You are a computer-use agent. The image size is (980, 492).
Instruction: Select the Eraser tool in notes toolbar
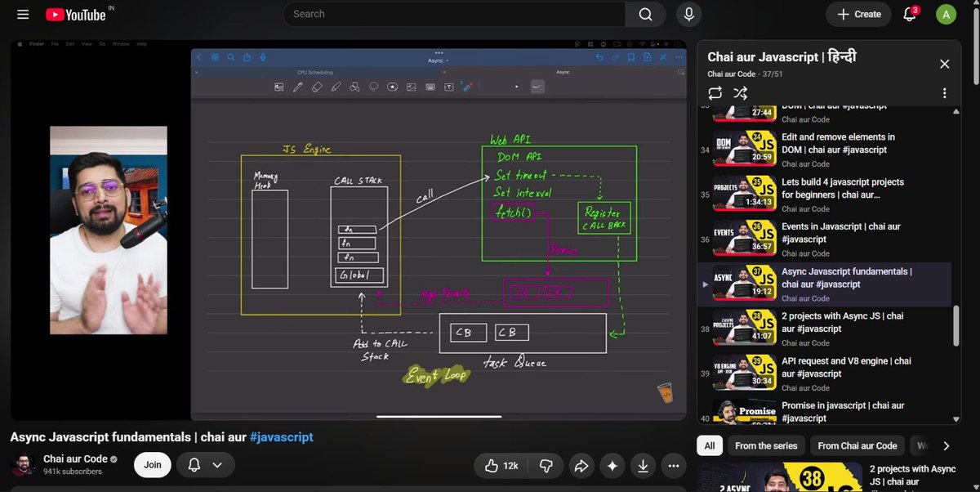click(317, 87)
